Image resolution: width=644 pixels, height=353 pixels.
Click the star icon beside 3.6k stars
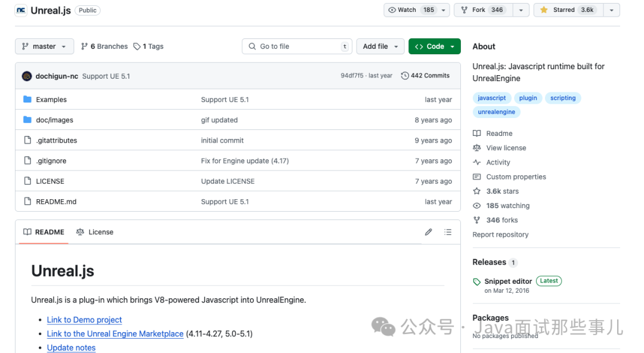pyautogui.click(x=477, y=191)
